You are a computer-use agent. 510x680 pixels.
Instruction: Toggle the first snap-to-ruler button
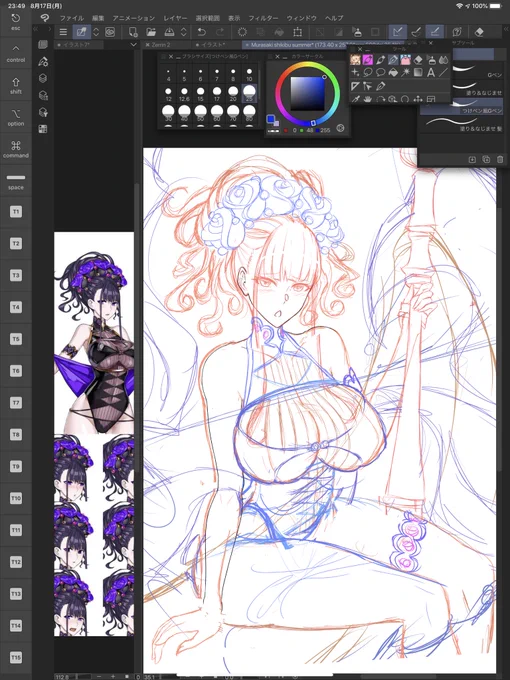click(397, 32)
